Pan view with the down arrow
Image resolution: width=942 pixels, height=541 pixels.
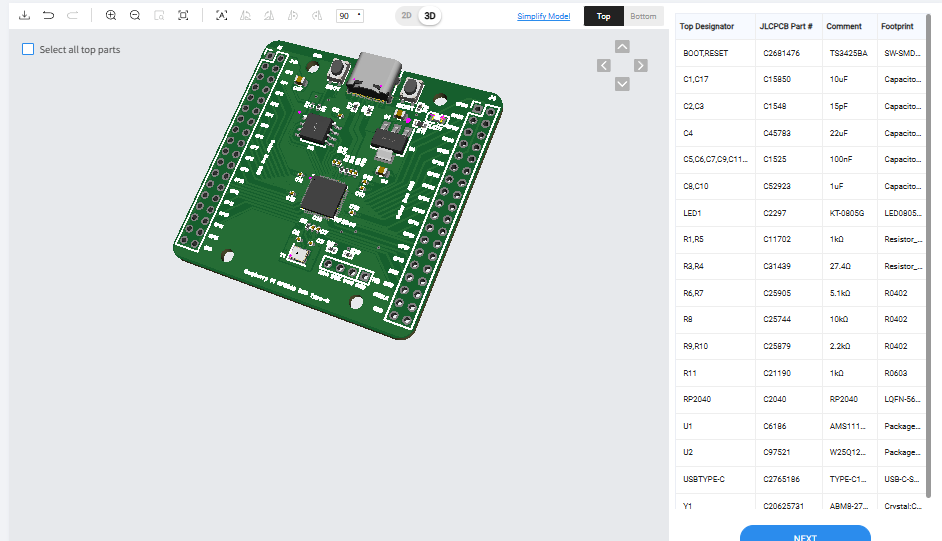coord(622,84)
